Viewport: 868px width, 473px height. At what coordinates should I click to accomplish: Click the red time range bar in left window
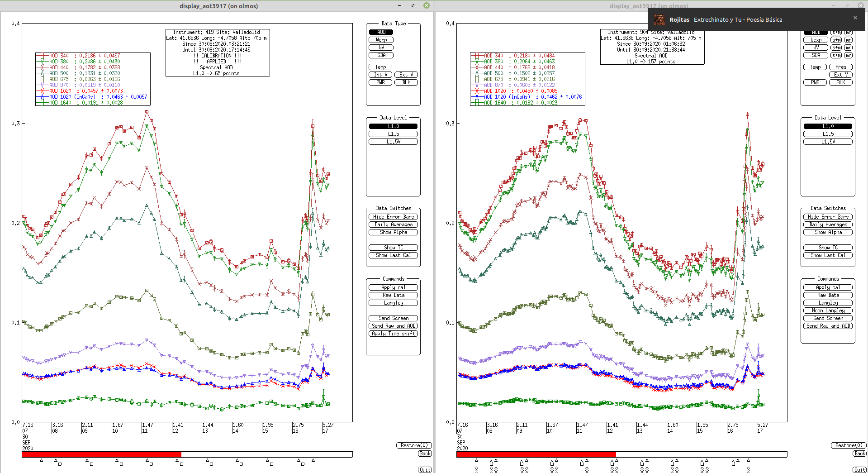(101, 454)
